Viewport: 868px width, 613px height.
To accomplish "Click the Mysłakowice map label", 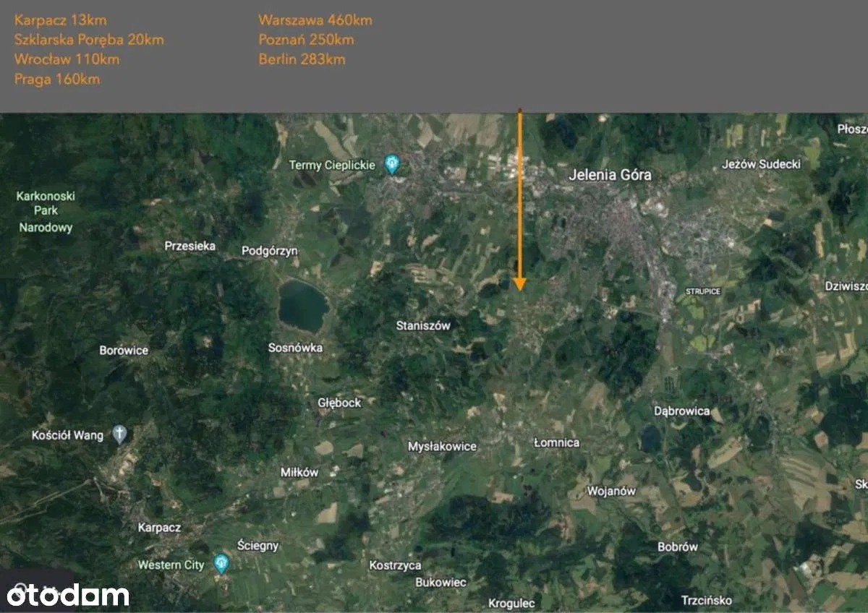I will pos(442,446).
